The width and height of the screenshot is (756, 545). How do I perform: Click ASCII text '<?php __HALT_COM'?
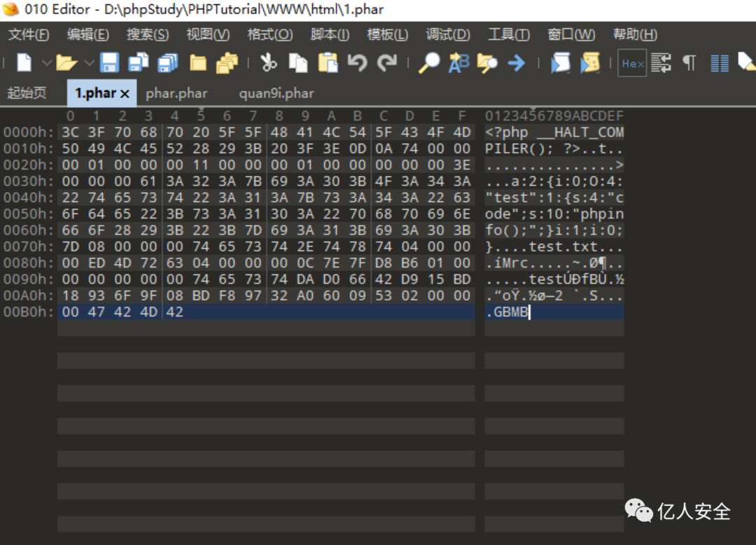554,132
